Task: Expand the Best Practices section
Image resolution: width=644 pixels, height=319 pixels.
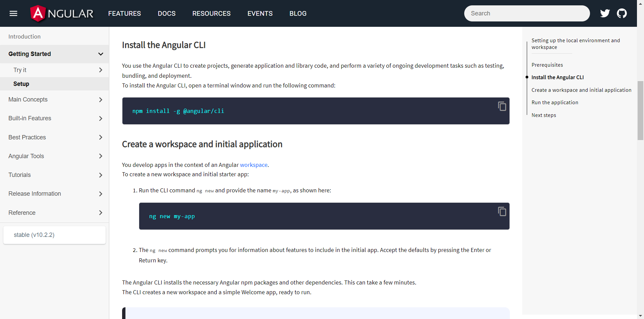Action: click(x=54, y=137)
